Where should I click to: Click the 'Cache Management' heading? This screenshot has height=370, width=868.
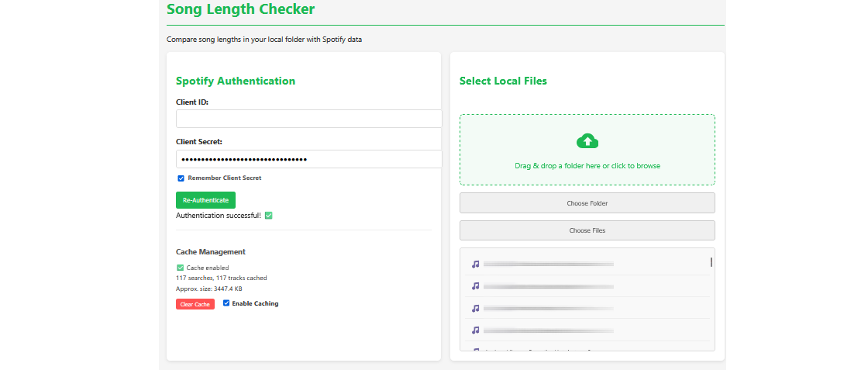(x=210, y=251)
